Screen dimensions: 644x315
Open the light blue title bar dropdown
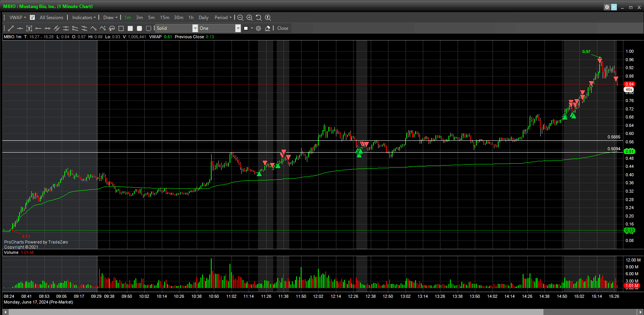point(614,7)
